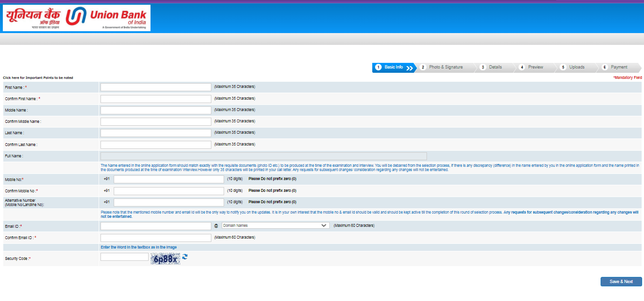Click the Email ID text field
644x301 pixels.
coord(156,226)
